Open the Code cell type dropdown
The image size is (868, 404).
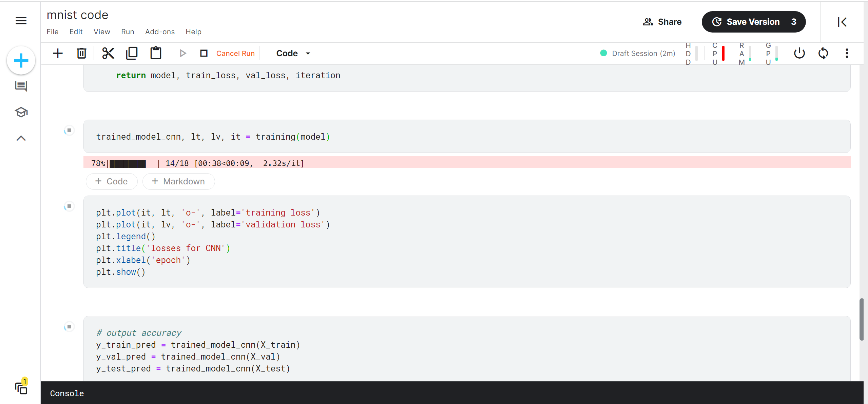pyautogui.click(x=293, y=53)
